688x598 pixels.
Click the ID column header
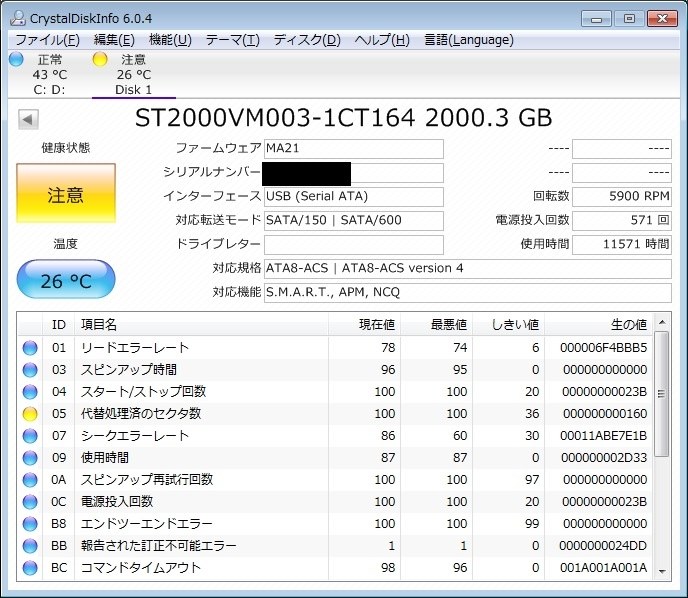[59, 325]
